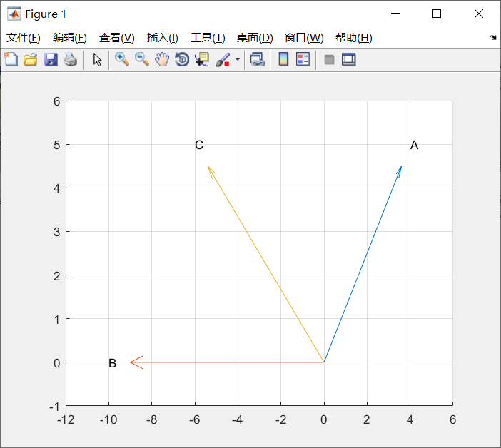Open the 查看(V) menu
This screenshot has width=501, height=448.
(116, 38)
